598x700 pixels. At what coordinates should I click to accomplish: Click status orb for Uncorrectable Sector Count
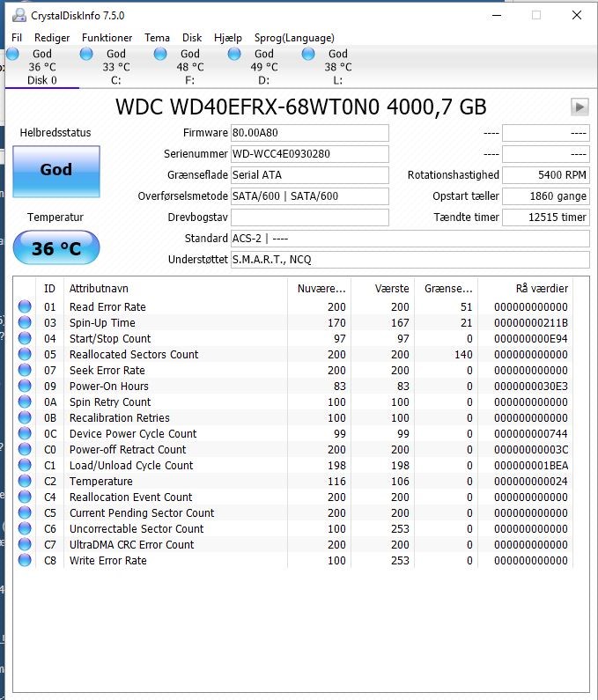pyautogui.click(x=25, y=528)
